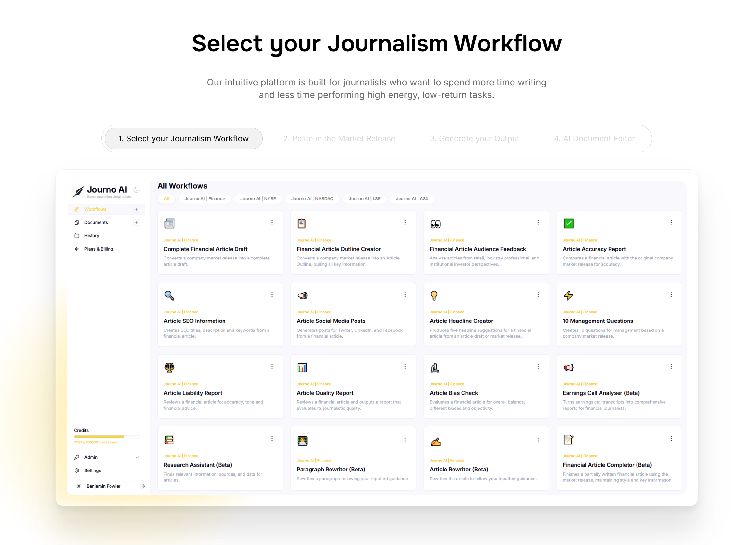Filter by Journo AI | LSE
The width and height of the screenshot is (756, 545).
coord(365,199)
